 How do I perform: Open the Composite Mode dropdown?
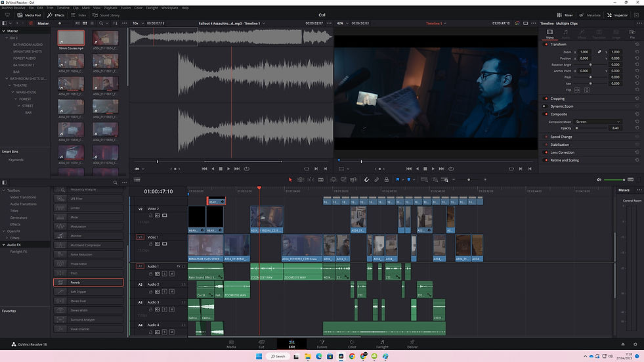pyautogui.click(x=597, y=122)
